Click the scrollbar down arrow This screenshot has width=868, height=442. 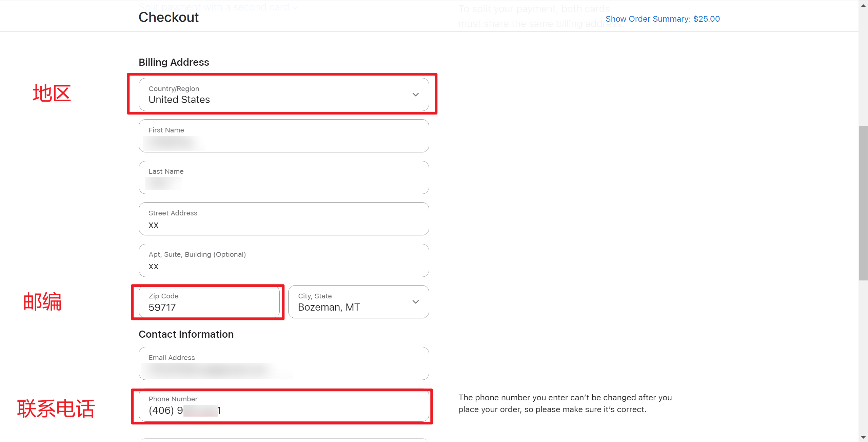(x=863, y=437)
